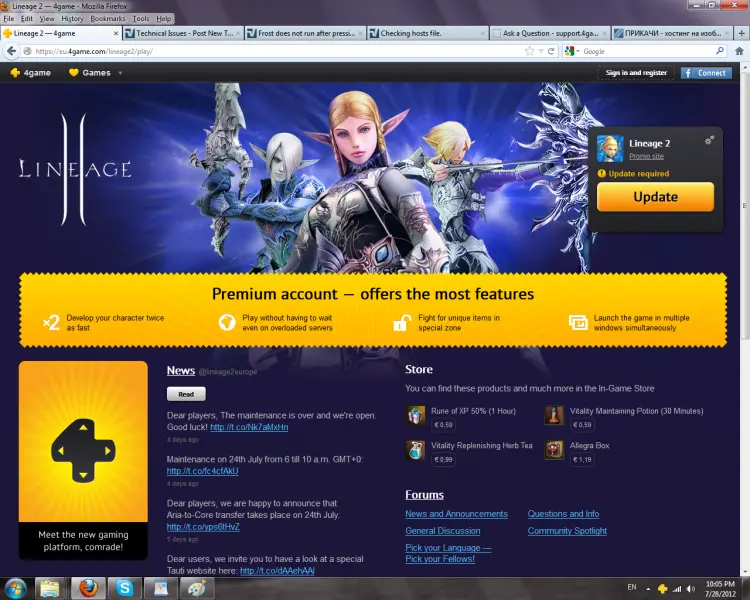The image size is (750, 600).
Task: Open Community Spotlight forum
Action: 567,531
